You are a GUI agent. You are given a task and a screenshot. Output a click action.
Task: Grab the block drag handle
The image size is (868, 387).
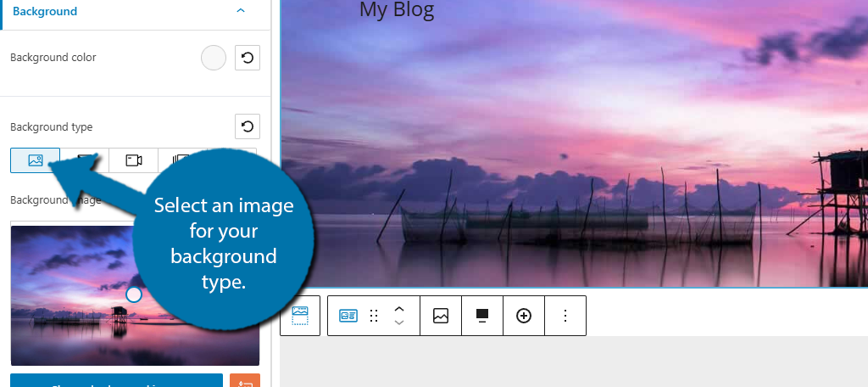pos(374,316)
